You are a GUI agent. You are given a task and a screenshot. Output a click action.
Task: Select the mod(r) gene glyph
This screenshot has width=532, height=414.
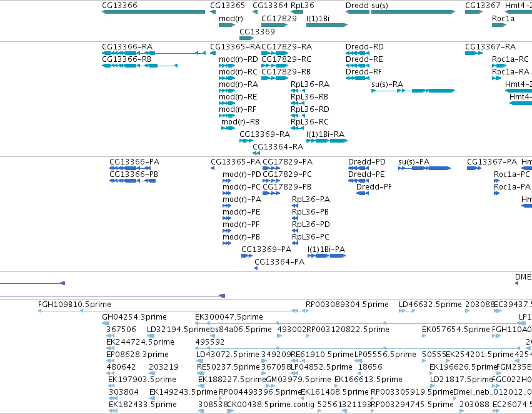click(227, 25)
